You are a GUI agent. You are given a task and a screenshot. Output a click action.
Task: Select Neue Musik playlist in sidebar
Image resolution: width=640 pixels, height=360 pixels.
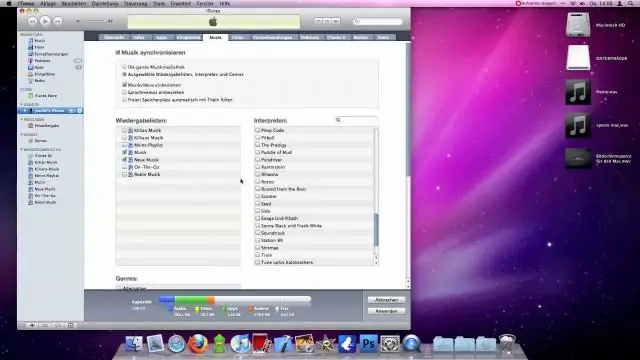tap(42, 189)
